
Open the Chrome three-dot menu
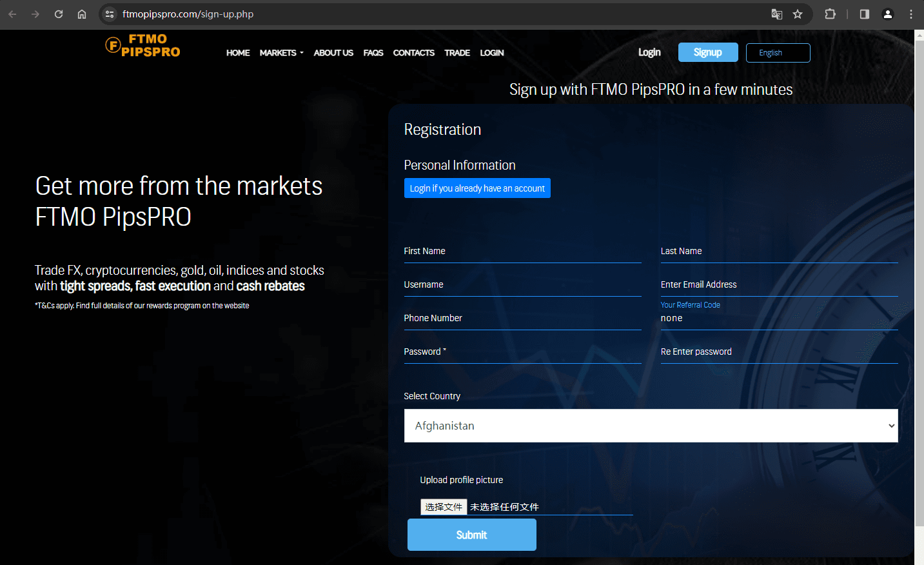(x=911, y=14)
